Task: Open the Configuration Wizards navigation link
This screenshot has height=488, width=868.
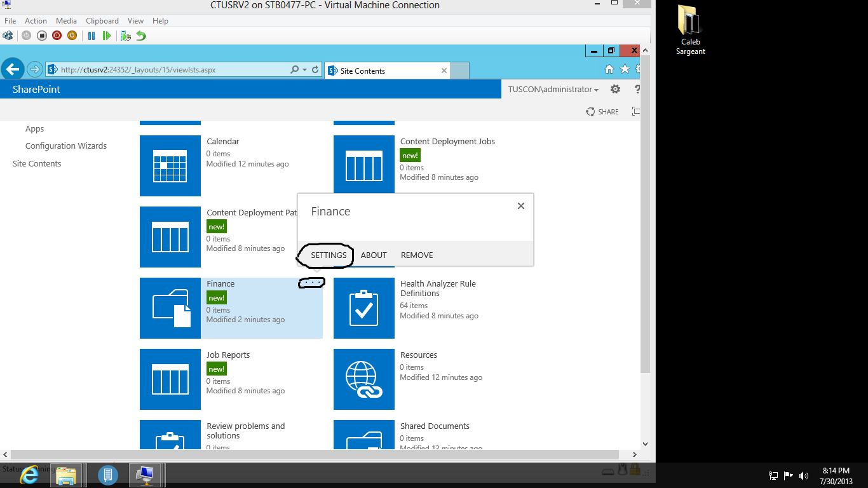Action: [x=66, y=146]
